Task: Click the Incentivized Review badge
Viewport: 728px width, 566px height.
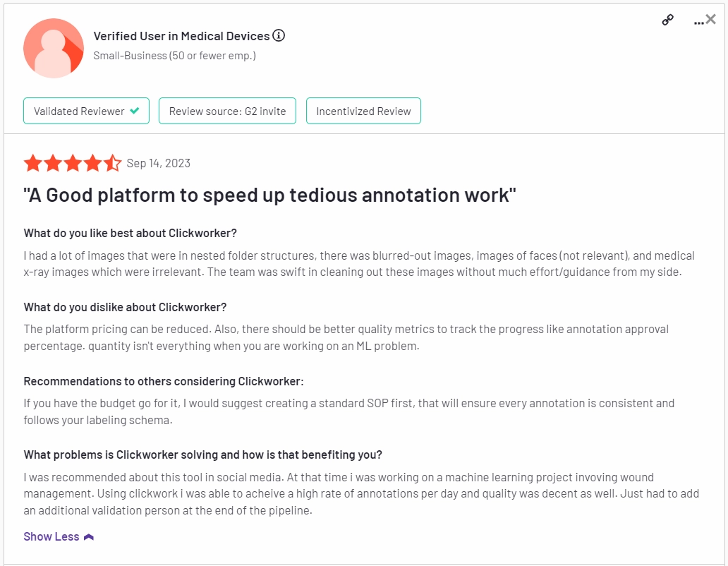Action: pyautogui.click(x=363, y=111)
